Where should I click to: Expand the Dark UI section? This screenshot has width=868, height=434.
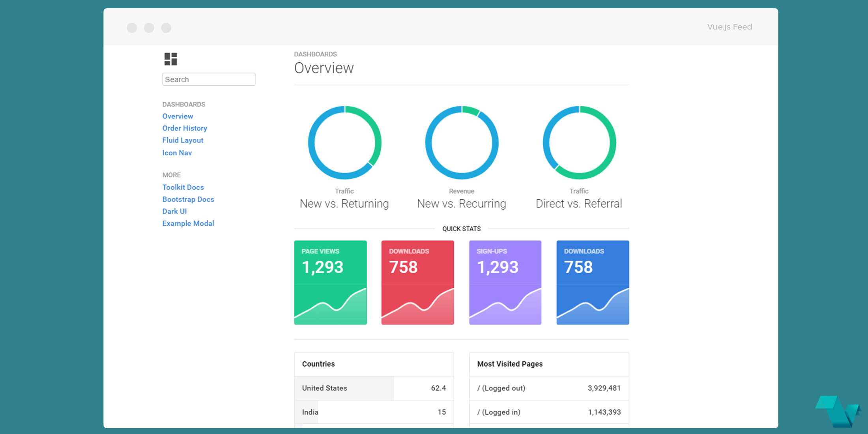coord(174,211)
